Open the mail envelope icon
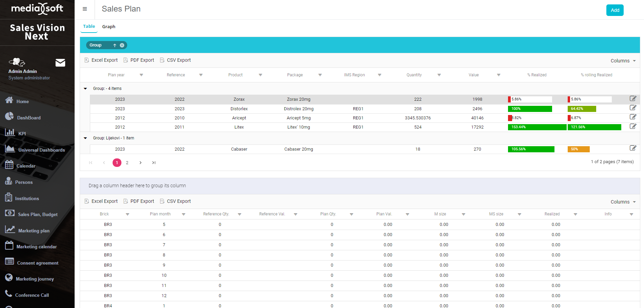The width and height of the screenshot is (644, 308). (x=60, y=63)
